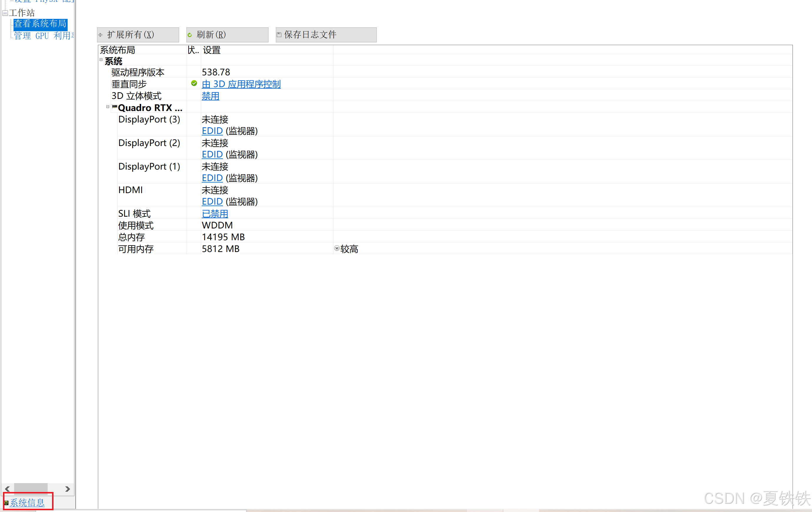Click the down-arrow icon beside 较高
Screen dimensions: 812x512
[x=336, y=248]
